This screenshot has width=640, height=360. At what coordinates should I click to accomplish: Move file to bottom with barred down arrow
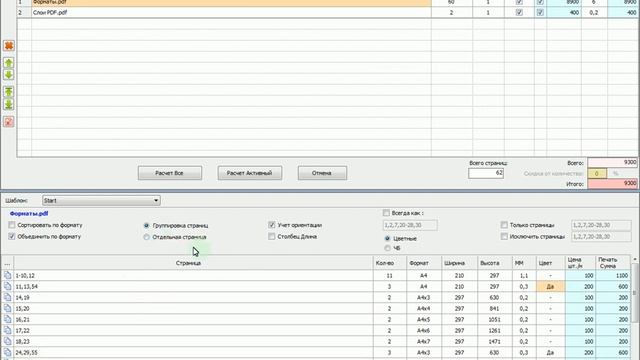tap(9, 104)
